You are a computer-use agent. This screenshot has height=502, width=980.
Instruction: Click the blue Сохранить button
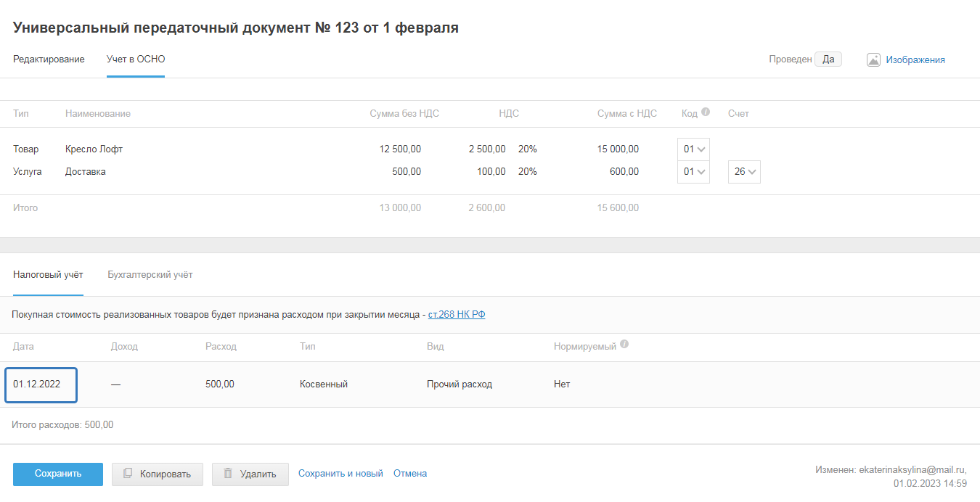click(58, 474)
